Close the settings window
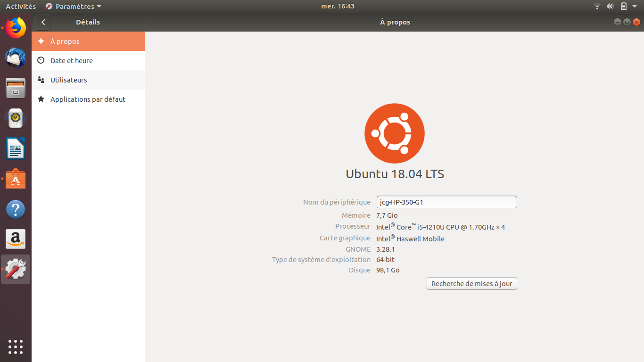The height and width of the screenshot is (362, 644). [x=636, y=22]
